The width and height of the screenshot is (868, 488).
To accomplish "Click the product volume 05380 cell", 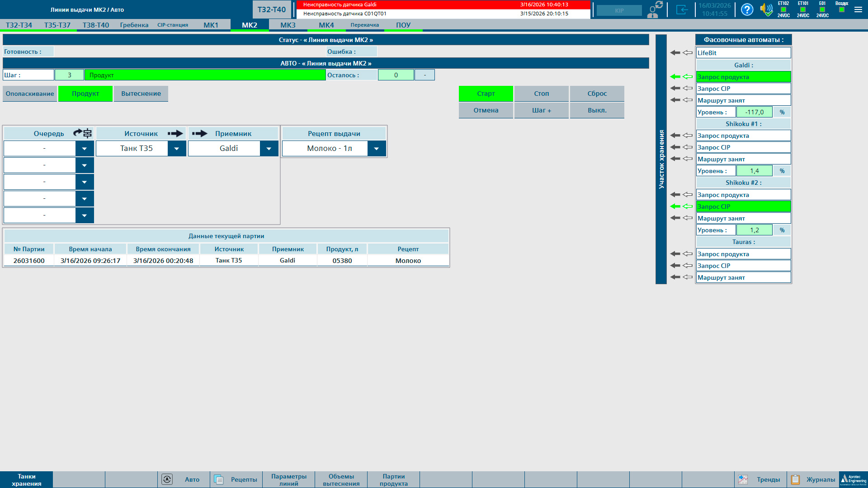I will coord(342,261).
